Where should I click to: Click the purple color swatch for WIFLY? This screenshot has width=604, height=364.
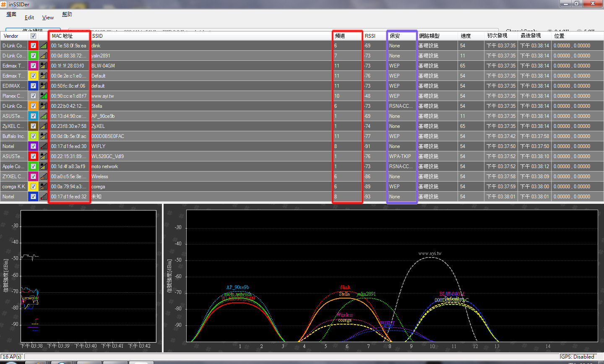(33, 146)
